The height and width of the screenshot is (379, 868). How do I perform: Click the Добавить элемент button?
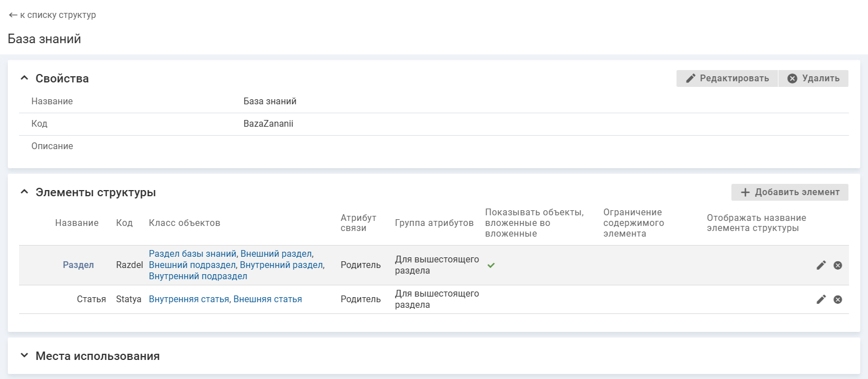pos(790,192)
